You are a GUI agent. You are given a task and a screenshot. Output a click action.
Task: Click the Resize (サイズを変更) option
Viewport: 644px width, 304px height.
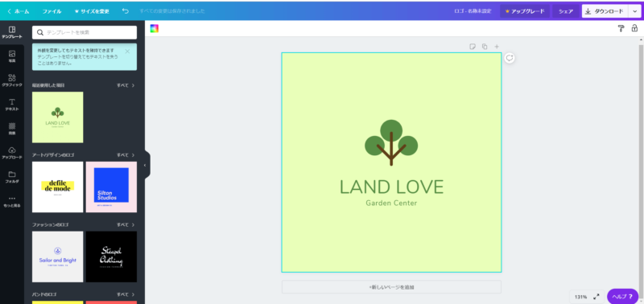pyautogui.click(x=92, y=11)
